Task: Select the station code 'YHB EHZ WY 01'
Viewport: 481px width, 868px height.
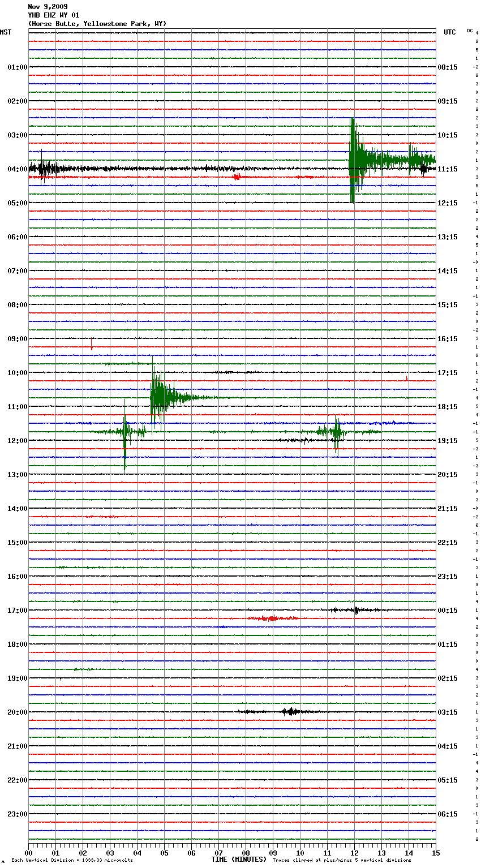Action: point(54,15)
